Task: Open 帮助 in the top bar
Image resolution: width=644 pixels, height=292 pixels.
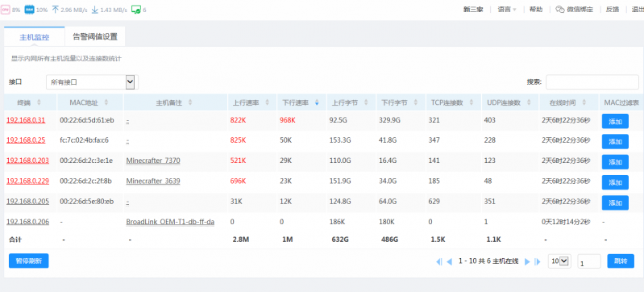Action: click(536, 10)
